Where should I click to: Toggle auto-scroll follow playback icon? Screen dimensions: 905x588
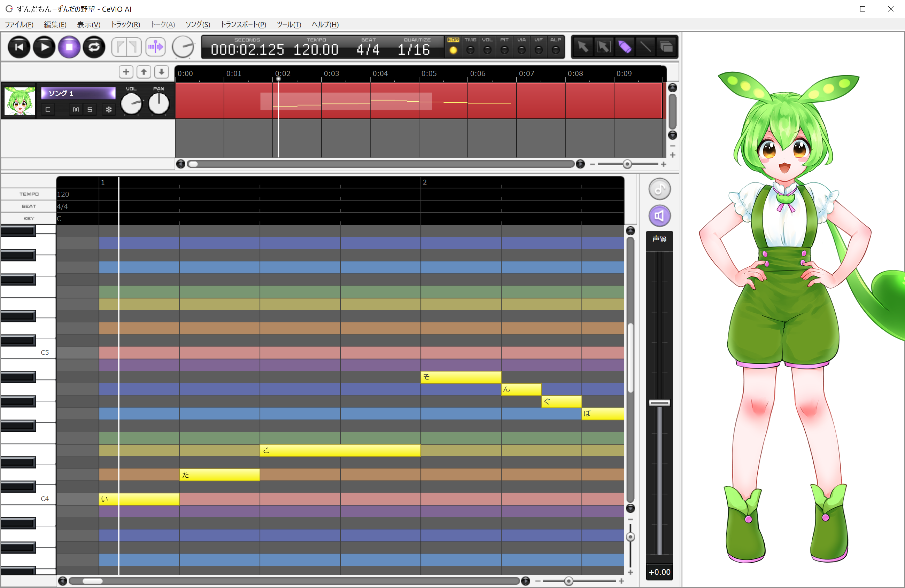(x=155, y=47)
